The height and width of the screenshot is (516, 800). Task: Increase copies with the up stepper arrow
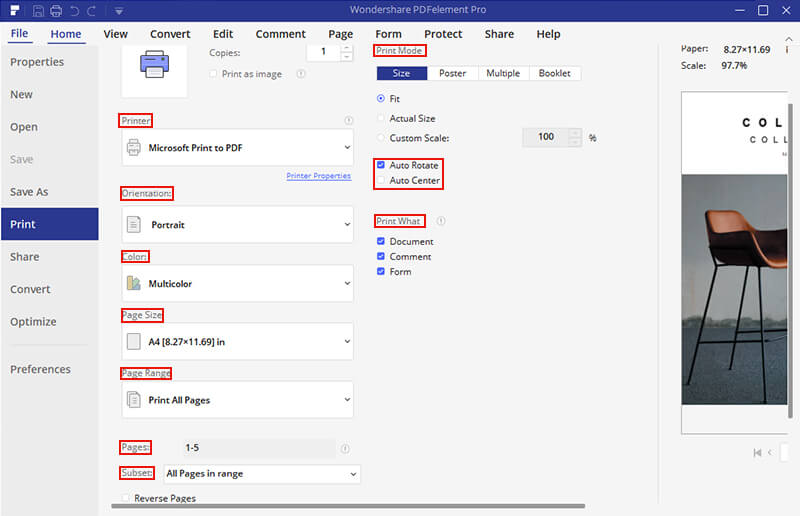tap(346, 48)
